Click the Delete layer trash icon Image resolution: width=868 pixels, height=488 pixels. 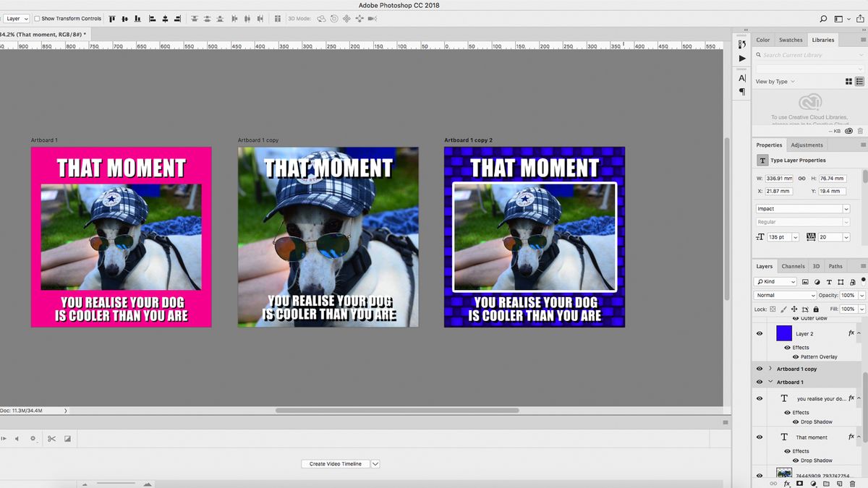point(853,483)
